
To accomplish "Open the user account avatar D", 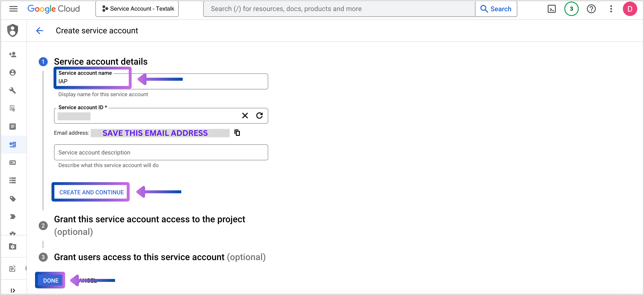I will click(630, 9).
